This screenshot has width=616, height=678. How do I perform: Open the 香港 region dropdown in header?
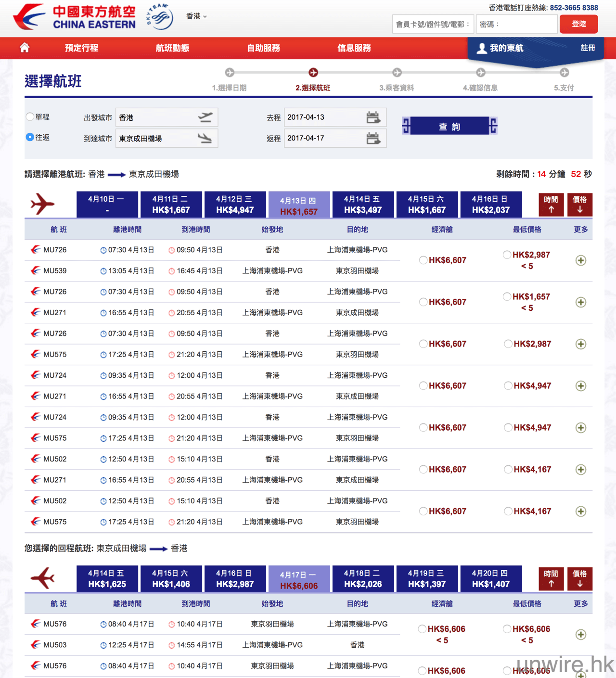tap(196, 16)
